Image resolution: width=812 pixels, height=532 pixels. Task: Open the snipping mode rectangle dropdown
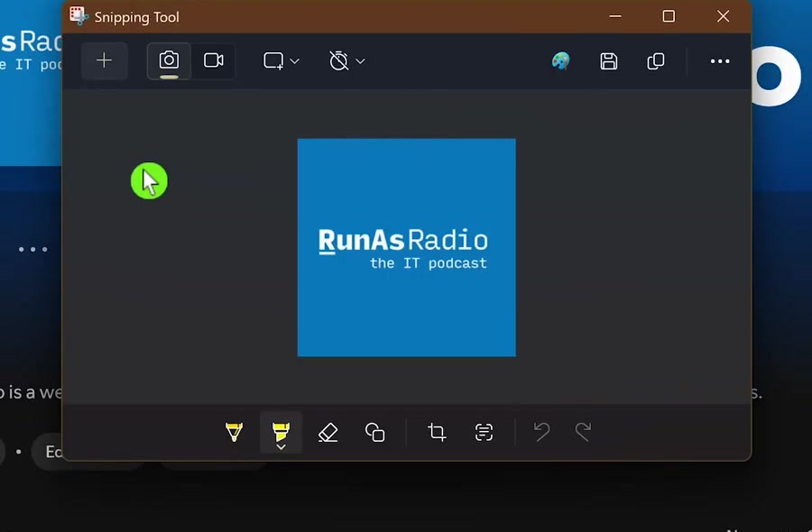(x=281, y=61)
